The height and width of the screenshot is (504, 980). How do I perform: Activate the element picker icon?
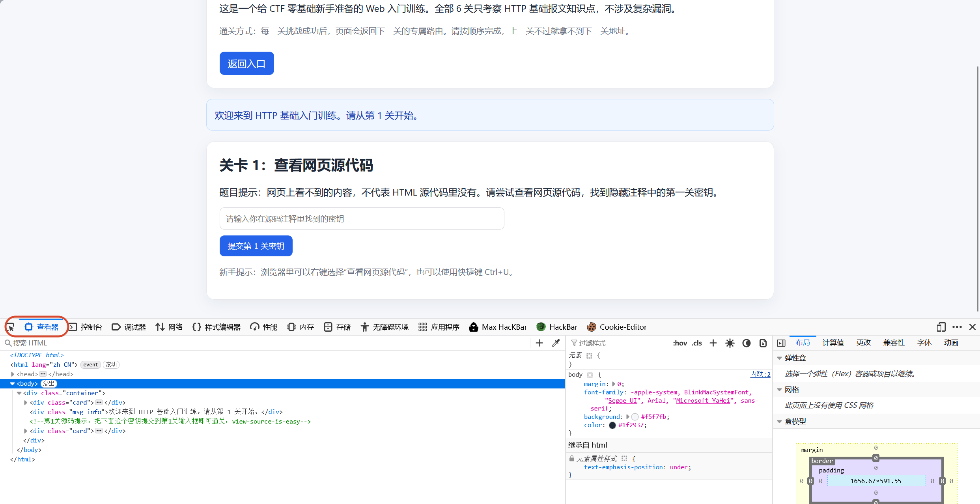point(10,327)
